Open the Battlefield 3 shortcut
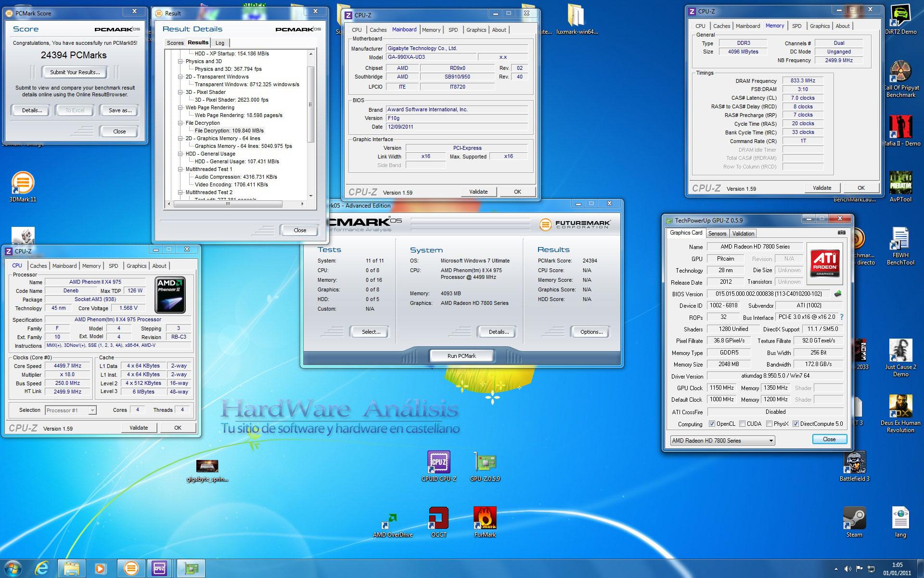The width and height of the screenshot is (924, 578). pyautogui.click(x=854, y=466)
